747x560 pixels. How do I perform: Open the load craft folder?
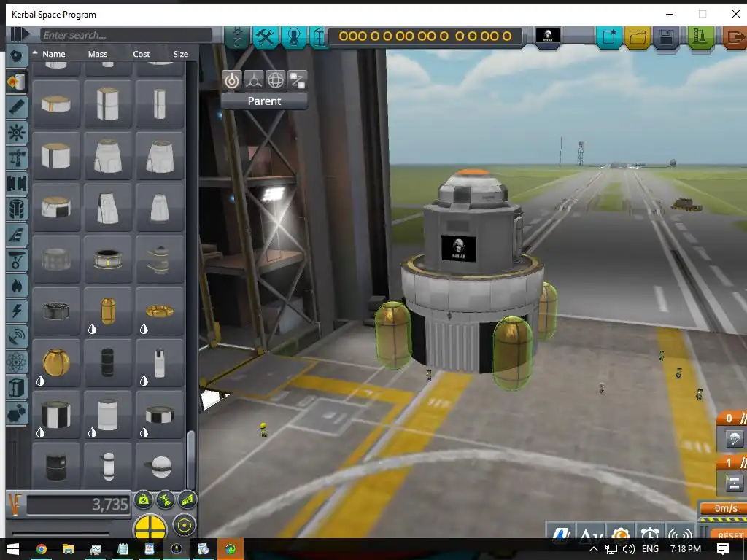tap(638, 36)
